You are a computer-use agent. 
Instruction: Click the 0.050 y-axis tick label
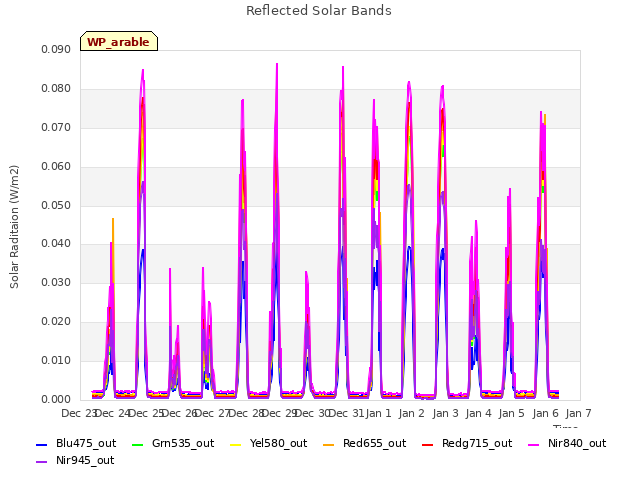56,205
